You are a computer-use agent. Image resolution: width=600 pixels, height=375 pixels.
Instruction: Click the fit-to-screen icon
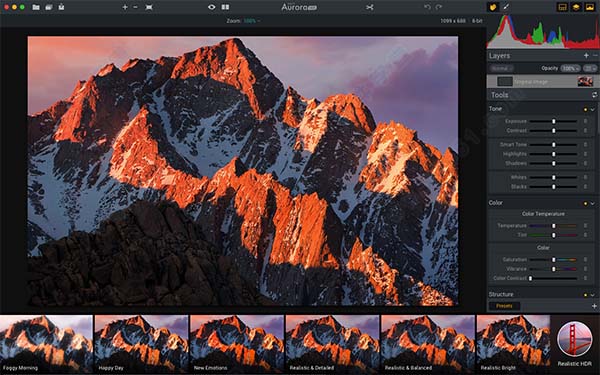coord(149,7)
